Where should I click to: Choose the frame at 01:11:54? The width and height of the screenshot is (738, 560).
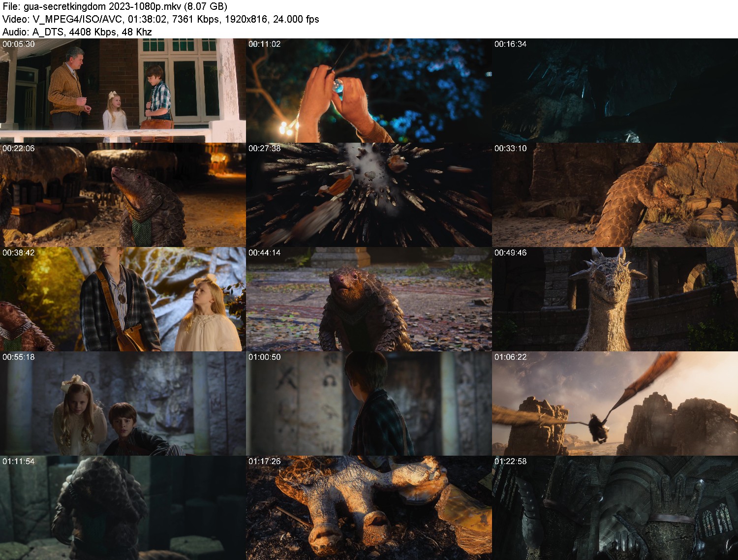123,508
